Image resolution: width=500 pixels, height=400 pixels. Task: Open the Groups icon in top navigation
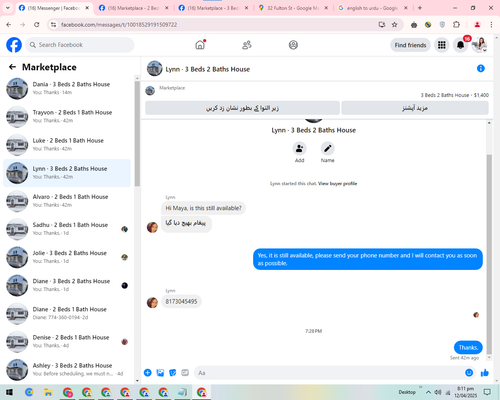point(293,45)
